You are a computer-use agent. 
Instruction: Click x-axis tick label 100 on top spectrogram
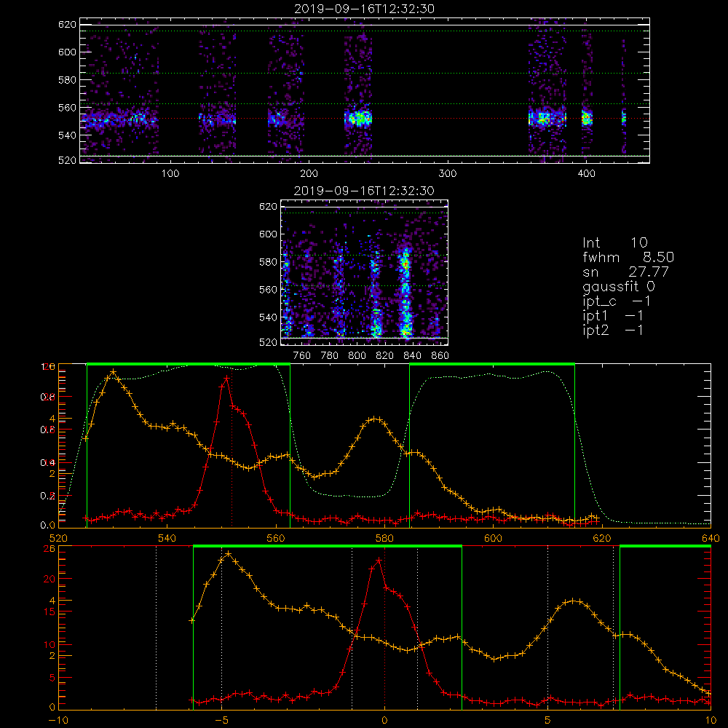click(x=170, y=174)
